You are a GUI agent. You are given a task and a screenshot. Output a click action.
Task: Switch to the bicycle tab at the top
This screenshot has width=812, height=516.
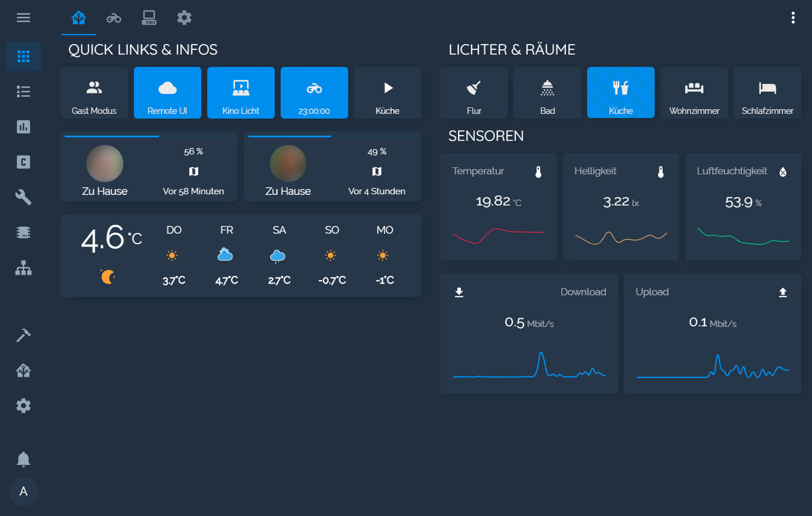pyautogui.click(x=113, y=18)
